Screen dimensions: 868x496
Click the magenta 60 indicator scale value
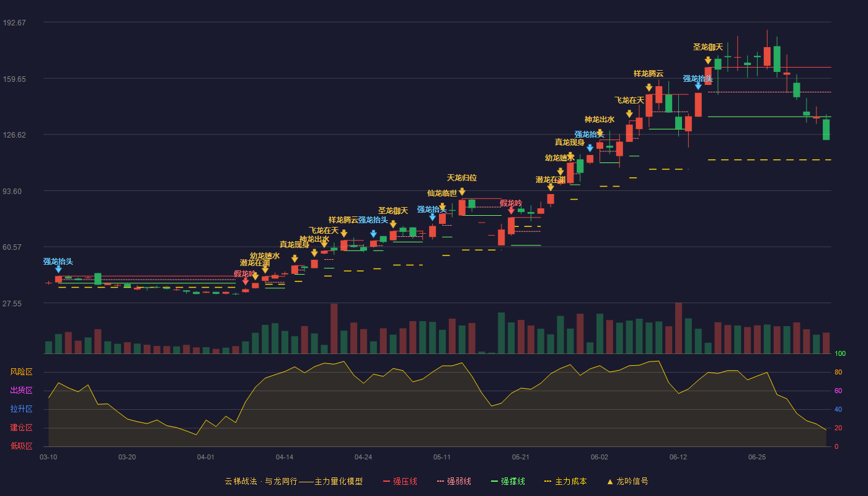[x=838, y=391]
